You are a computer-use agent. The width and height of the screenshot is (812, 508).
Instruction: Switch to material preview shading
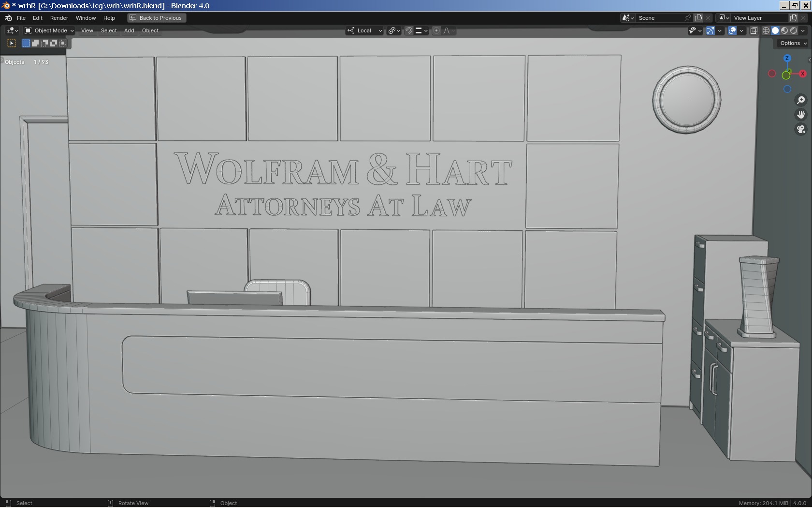point(784,30)
